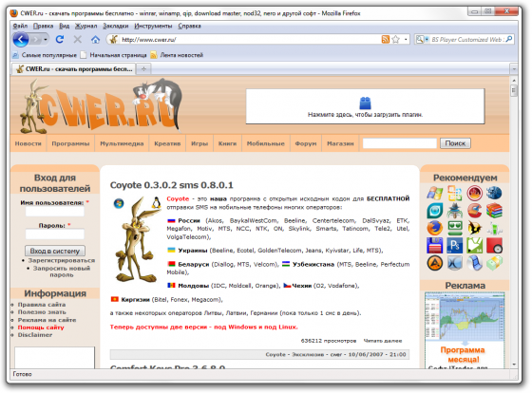The height and width of the screenshot is (393, 532).
Task: Go back with the blue back arrow
Action: coord(21,40)
